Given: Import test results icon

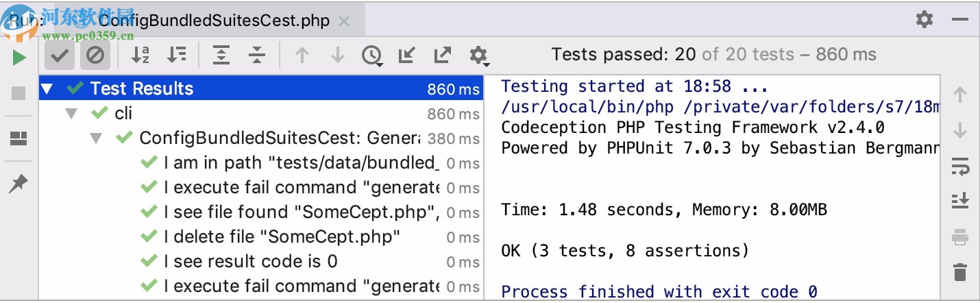Looking at the screenshot, I should click(x=407, y=55).
